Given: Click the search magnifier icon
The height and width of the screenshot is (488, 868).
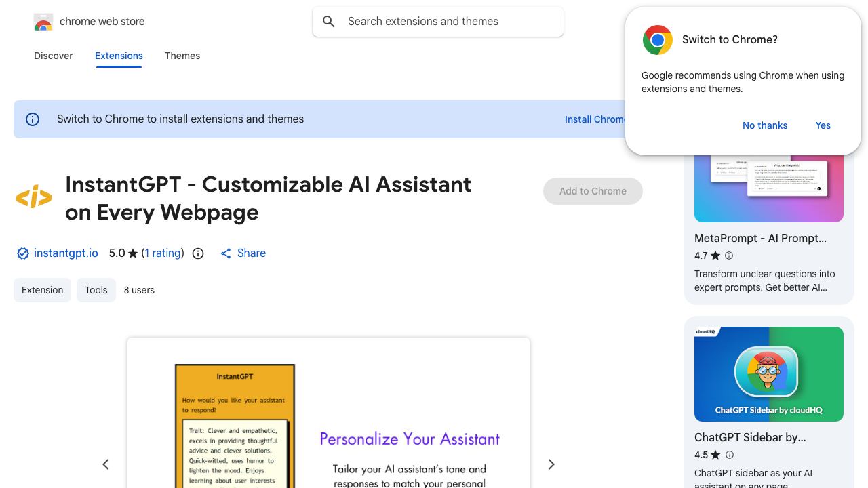Looking at the screenshot, I should click(x=329, y=22).
